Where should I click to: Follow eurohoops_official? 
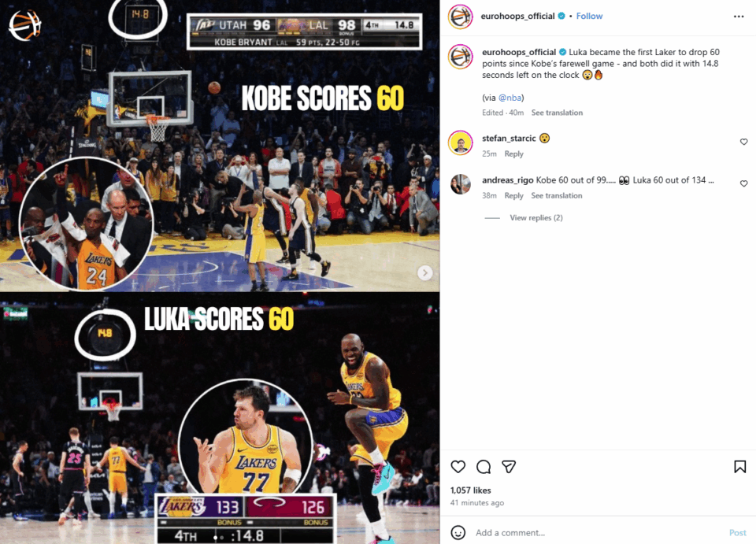click(589, 16)
